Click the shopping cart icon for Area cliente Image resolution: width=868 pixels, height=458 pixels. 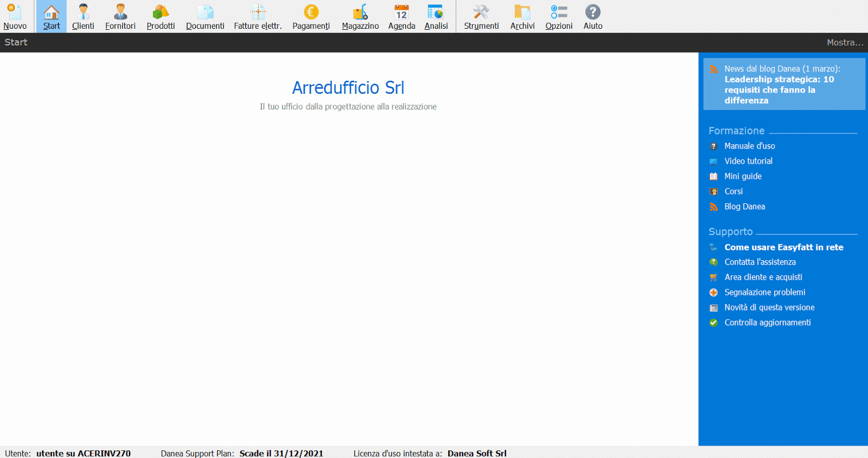(x=714, y=278)
